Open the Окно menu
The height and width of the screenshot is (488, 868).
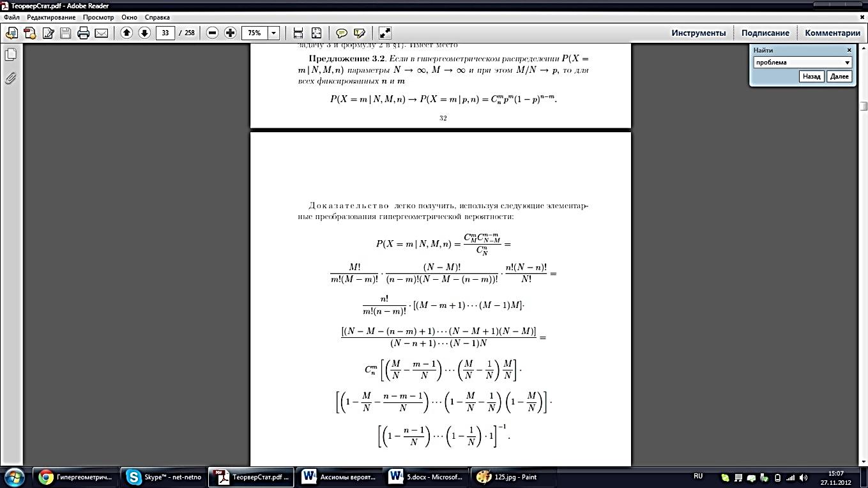click(129, 17)
